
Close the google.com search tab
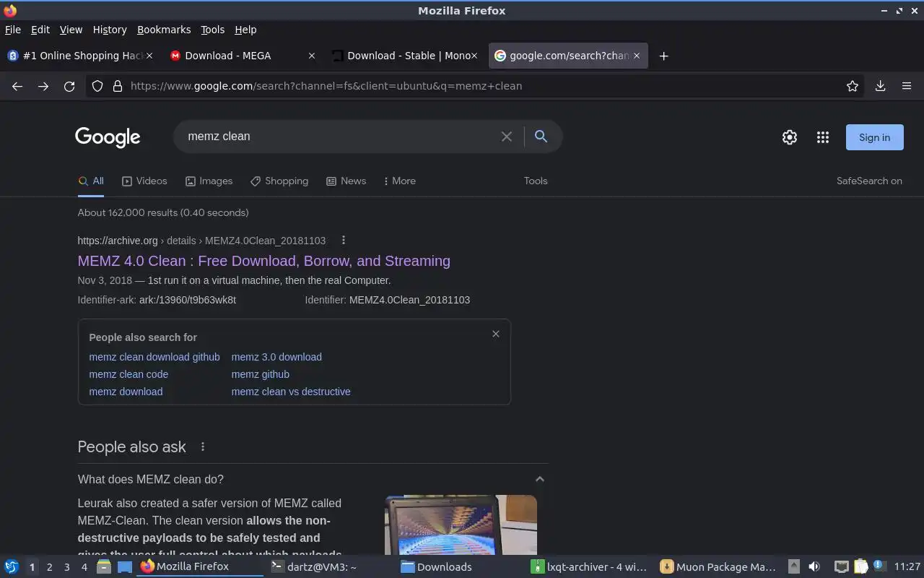coord(637,56)
